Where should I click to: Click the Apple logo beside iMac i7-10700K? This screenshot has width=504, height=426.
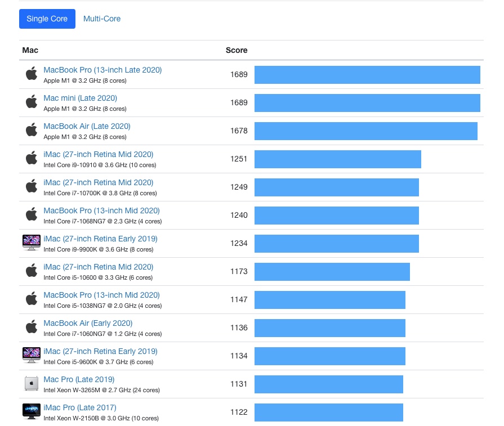[x=32, y=186]
